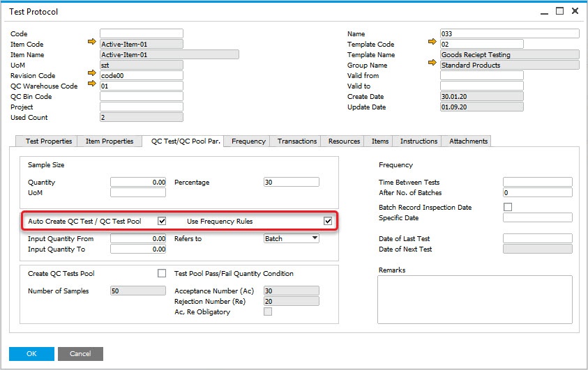Click the Revision Code link arrow
Screen dimensions: 588x370
91,75
